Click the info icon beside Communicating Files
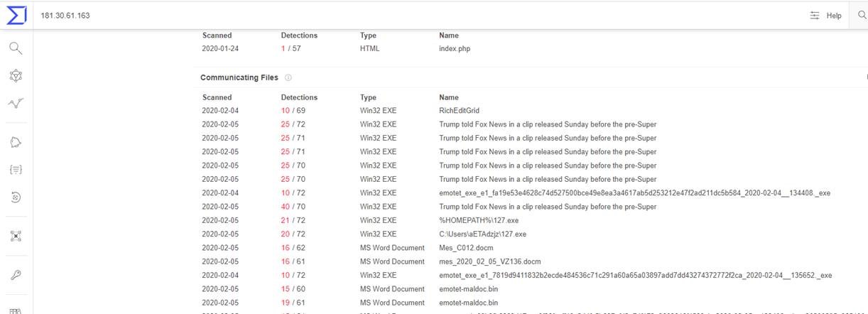 (288, 77)
